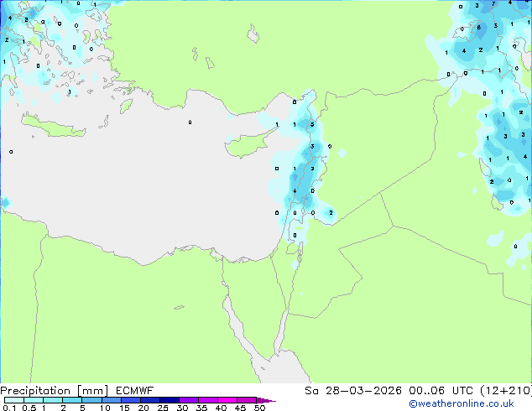Click the legend value label '50'
This screenshot has width=532, height=411.
pyautogui.click(x=260, y=408)
